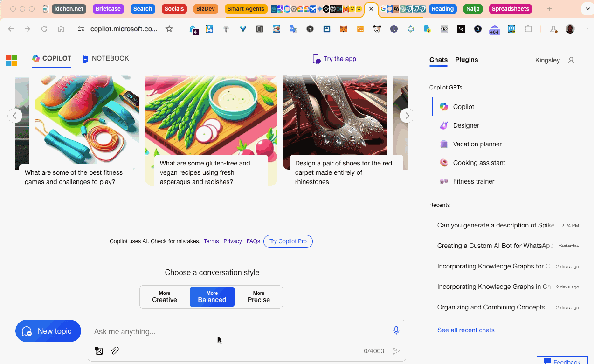Screen dimensions: 594x364
Task: Click the Copilot GPT icon in sidebar
Action: click(444, 107)
